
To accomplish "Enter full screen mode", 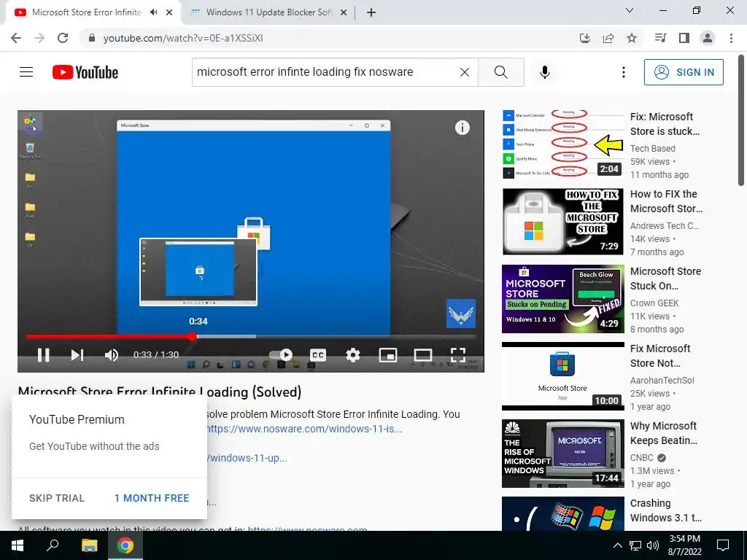I will click(458, 355).
